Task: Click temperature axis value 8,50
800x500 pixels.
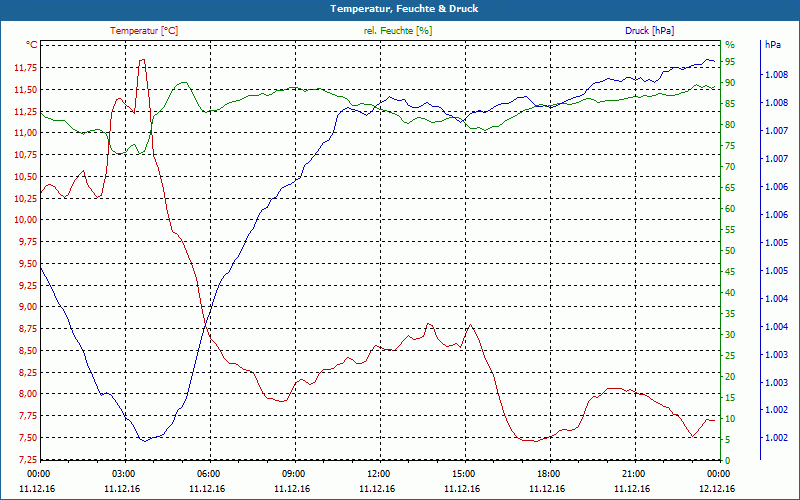Action: tap(28, 351)
